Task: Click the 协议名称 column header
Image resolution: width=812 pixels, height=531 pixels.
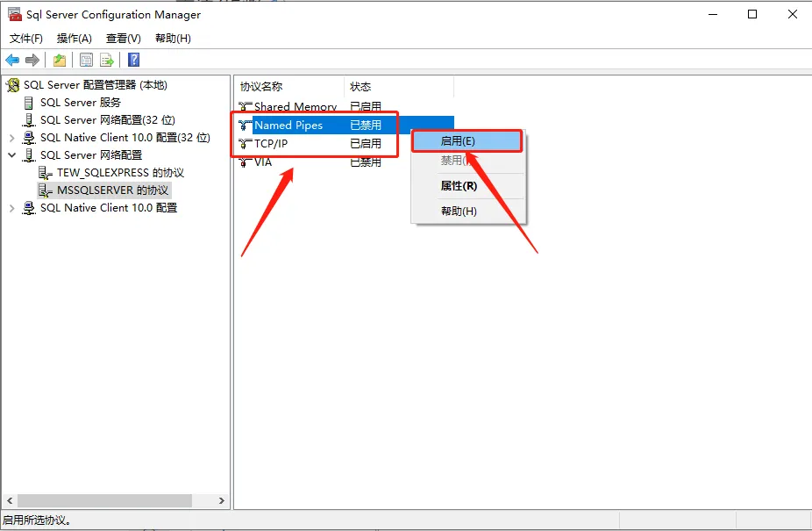Action: 289,87
